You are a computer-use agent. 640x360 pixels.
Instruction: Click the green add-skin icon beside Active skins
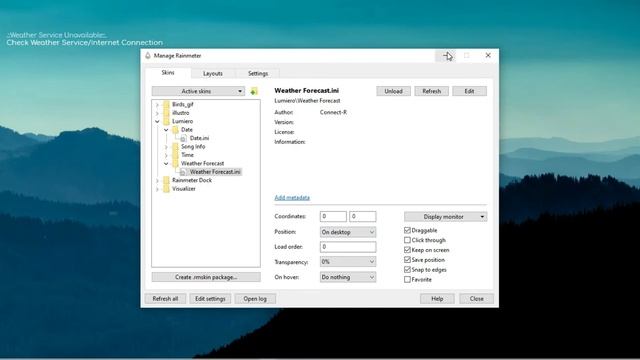pos(254,91)
